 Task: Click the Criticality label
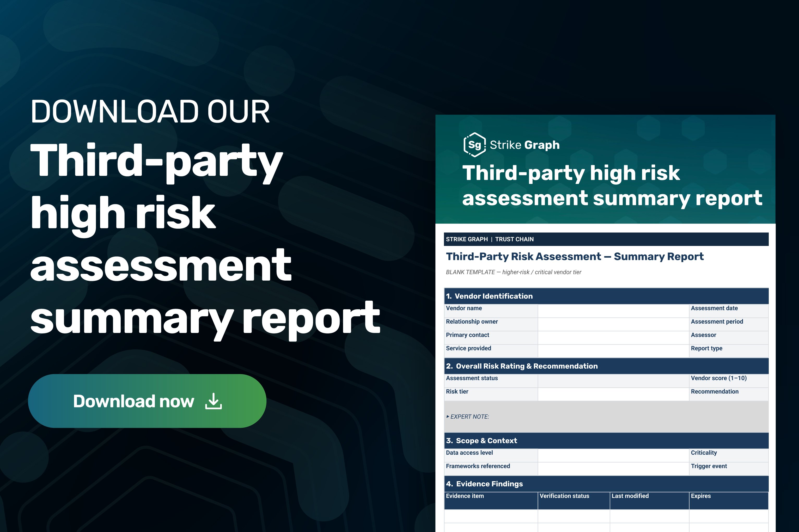click(x=704, y=453)
